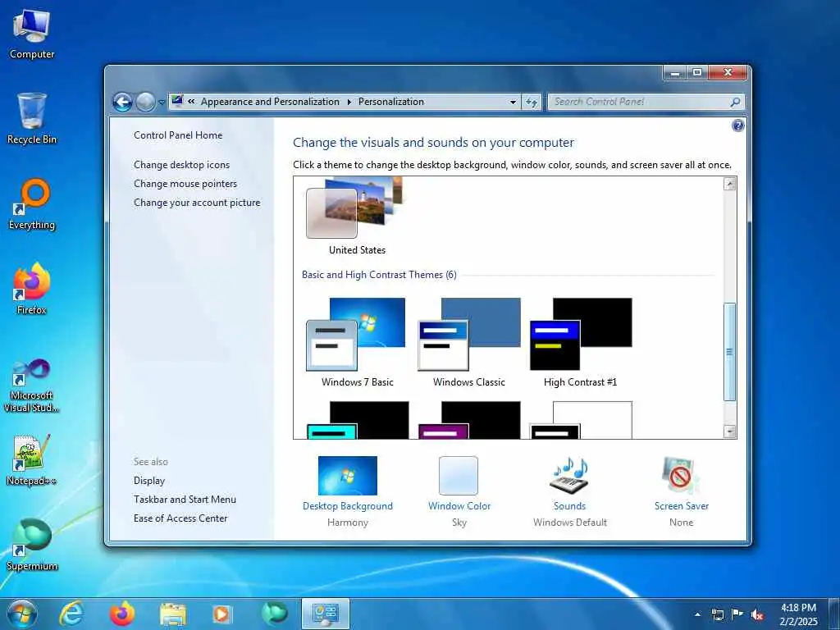Click Basic and High Contrast Themes heading
The image size is (840, 630).
(379, 275)
